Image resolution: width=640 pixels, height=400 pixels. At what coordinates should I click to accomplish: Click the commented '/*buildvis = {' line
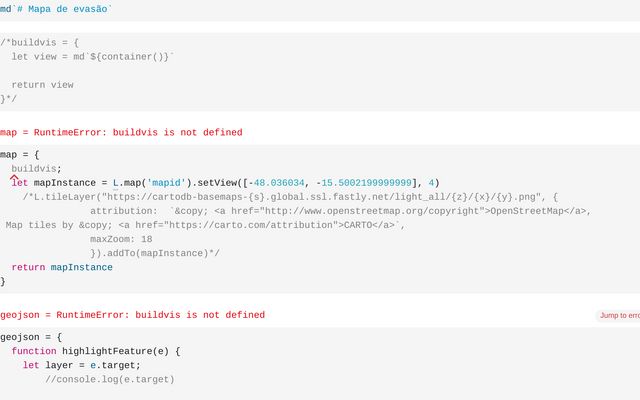coord(39,43)
